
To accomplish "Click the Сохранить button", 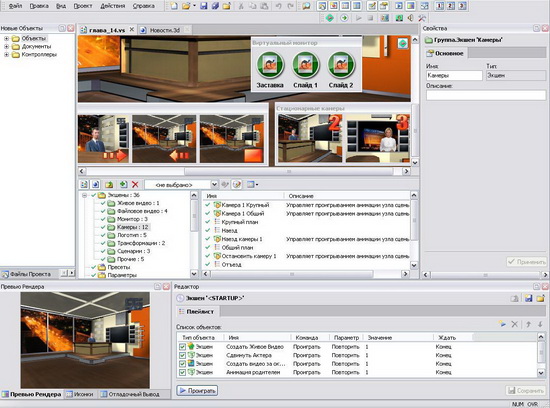I will [x=526, y=390].
